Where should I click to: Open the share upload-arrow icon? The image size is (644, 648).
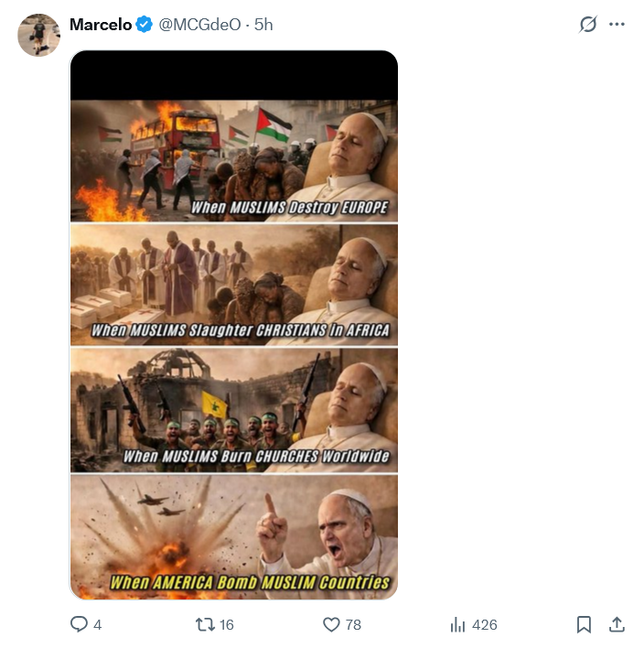click(x=617, y=624)
